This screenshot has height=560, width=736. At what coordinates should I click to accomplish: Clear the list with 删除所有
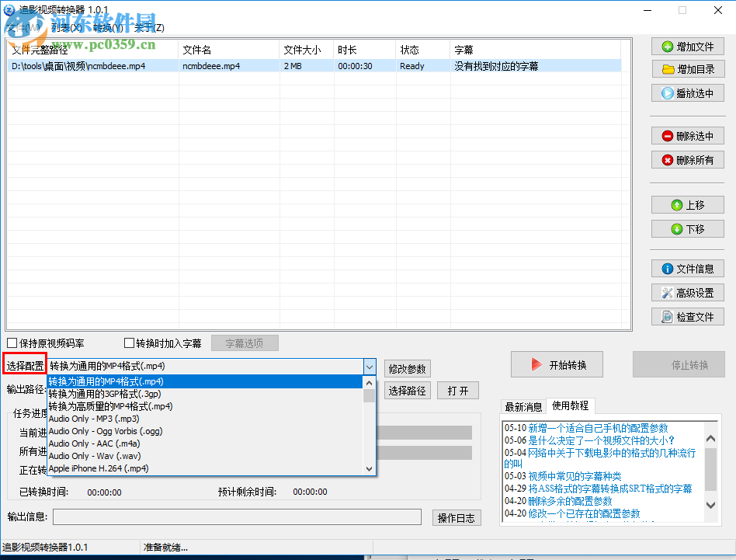[688, 160]
